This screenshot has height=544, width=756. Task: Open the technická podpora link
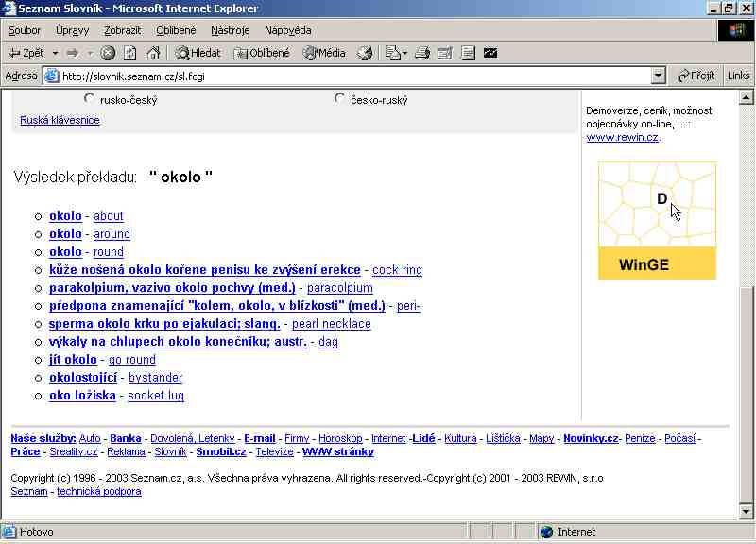coord(99,491)
